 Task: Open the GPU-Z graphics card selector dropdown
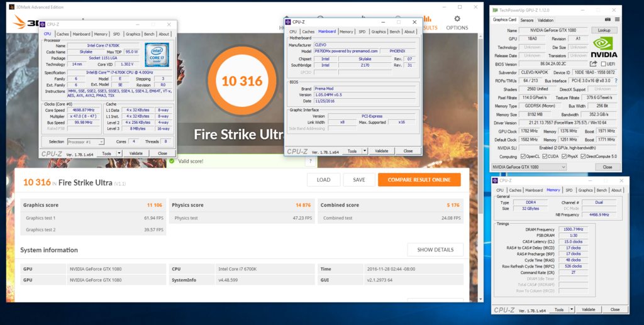pyautogui.click(x=529, y=167)
